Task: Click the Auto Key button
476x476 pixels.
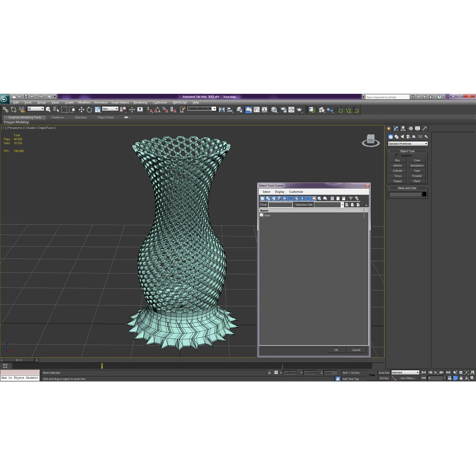Action: (x=384, y=373)
